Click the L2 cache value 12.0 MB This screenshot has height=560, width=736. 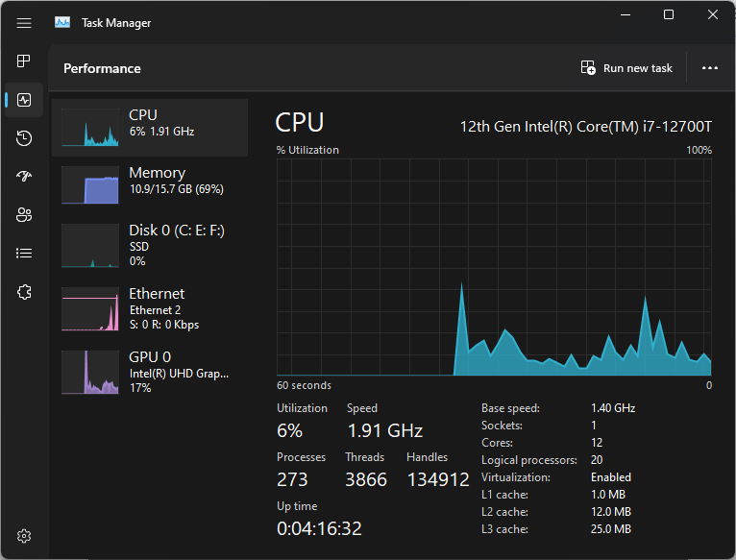pyautogui.click(x=611, y=512)
